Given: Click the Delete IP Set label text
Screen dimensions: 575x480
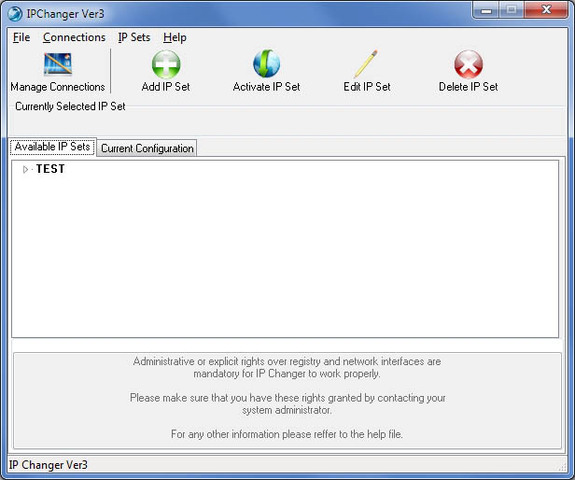Looking at the screenshot, I should [x=468, y=87].
